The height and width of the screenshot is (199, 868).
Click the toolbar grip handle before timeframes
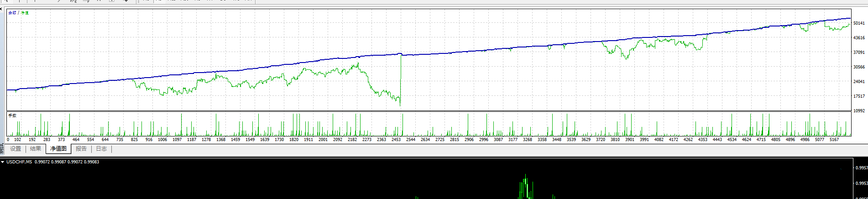[137, 1]
